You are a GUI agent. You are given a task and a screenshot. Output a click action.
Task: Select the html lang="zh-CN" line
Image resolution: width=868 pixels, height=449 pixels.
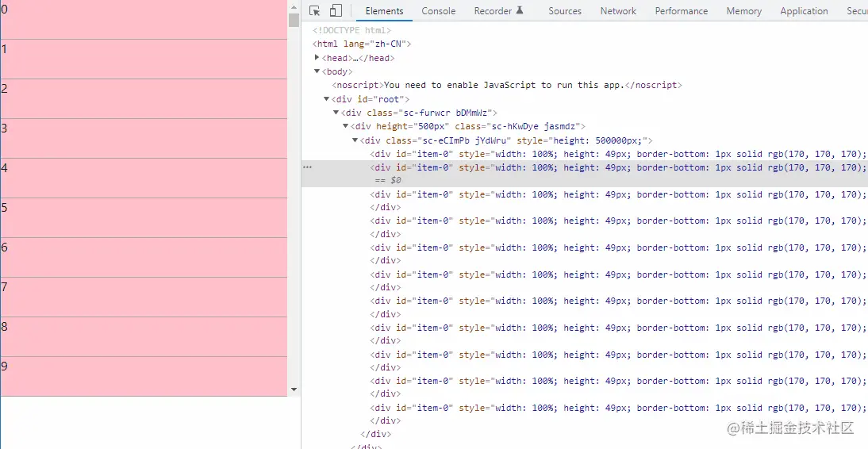362,44
